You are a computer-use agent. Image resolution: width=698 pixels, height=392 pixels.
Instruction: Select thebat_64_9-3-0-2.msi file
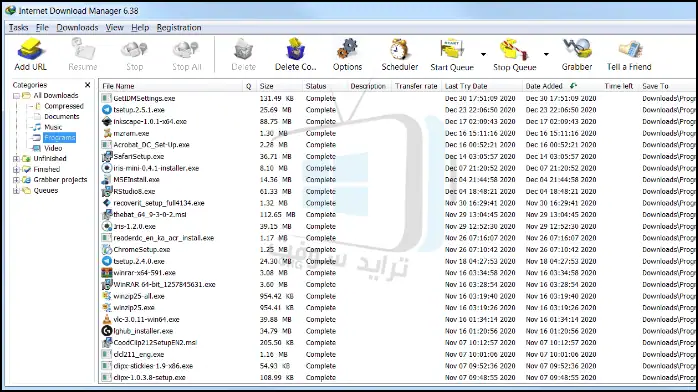(x=150, y=214)
